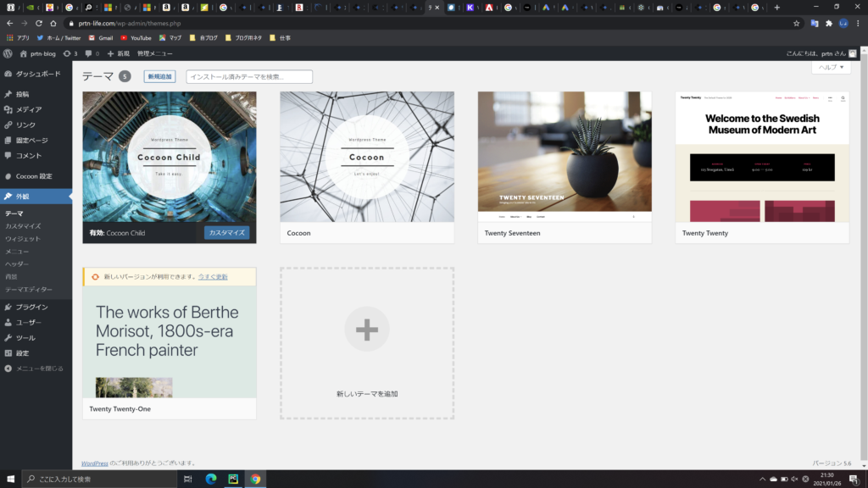Select the Twenty Seventeen theme thumbnail
Screen dimensions: 868x488
tap(565, 157)
